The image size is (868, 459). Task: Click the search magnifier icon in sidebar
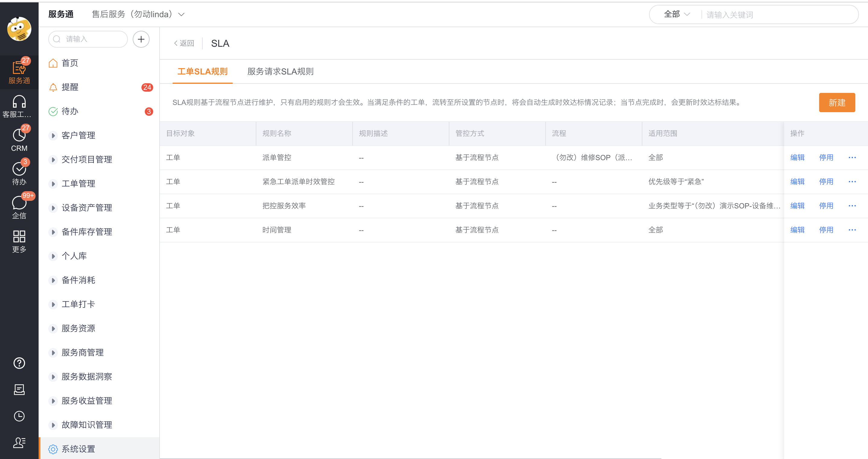tap(57, 39)
